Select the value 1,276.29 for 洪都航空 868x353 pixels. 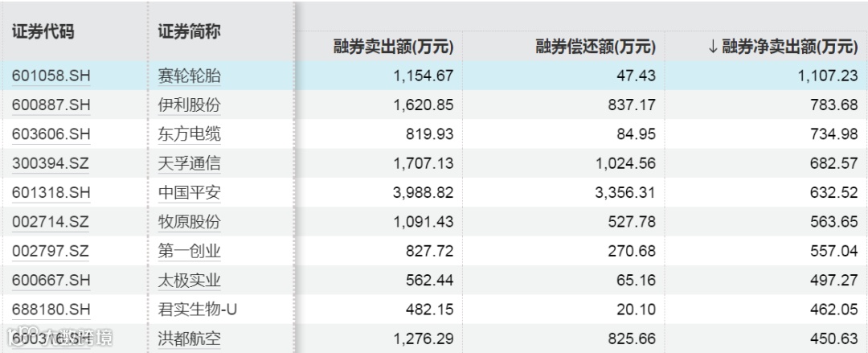[424, 339]
